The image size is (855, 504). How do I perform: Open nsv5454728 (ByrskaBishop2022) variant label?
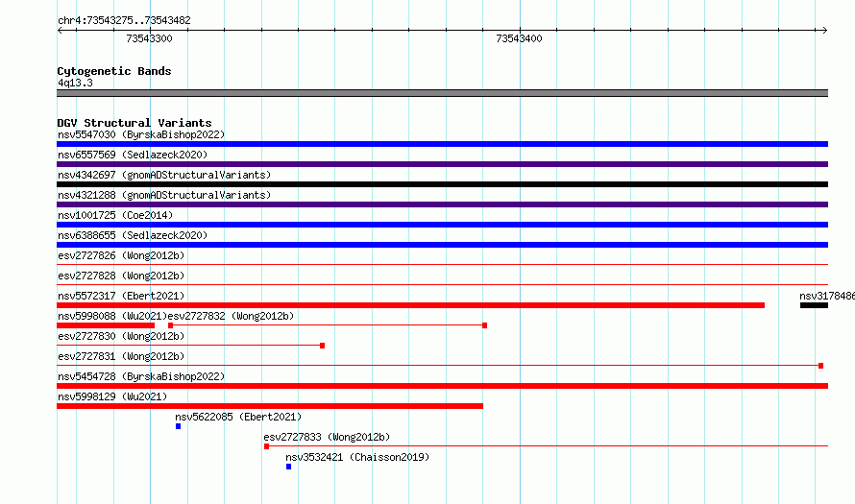pyautogui.click(x=141, y=376)
